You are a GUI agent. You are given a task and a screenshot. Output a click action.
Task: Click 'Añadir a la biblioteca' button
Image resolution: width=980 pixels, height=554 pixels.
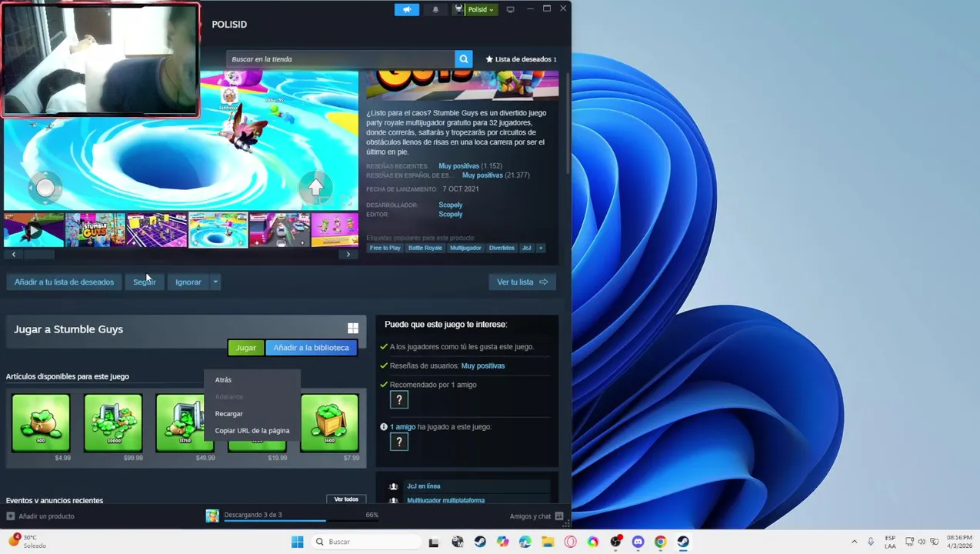(x=311, y=348)
